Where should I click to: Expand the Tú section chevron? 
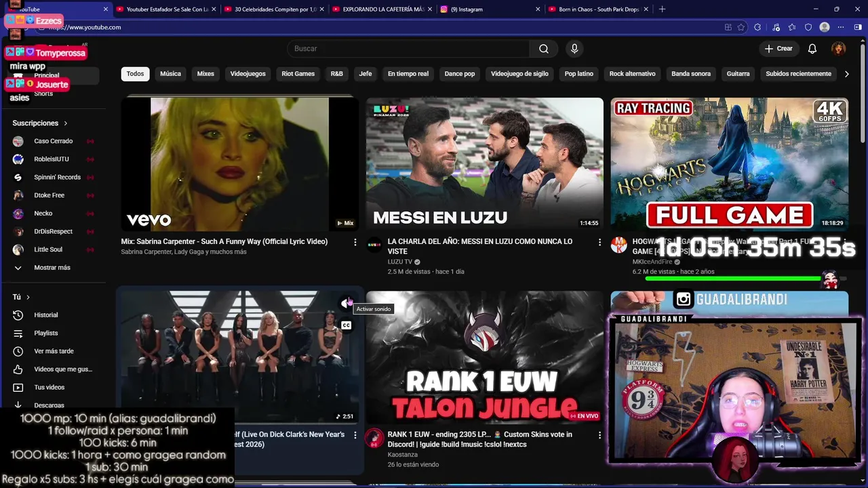(x=28, y=298)
